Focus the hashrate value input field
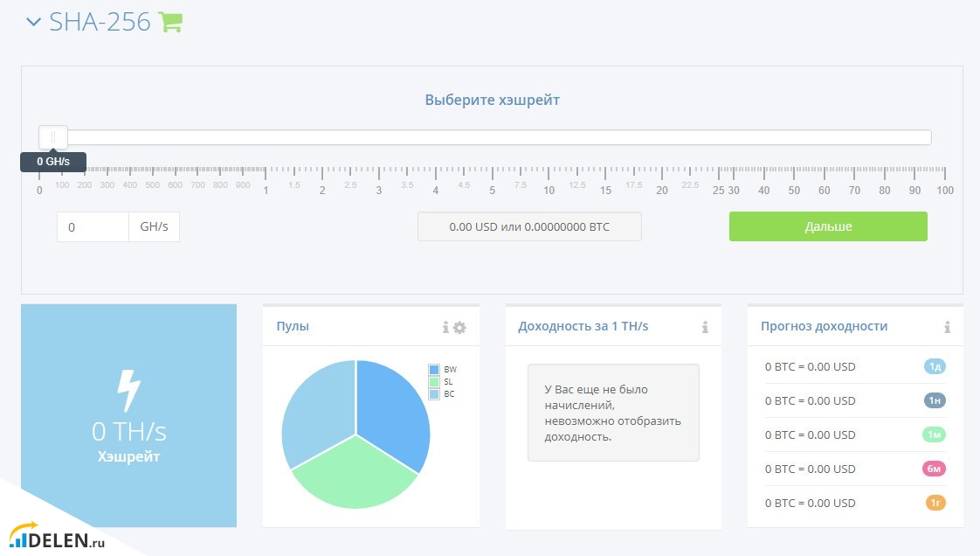The image size is (980, 556). point(93,226)
